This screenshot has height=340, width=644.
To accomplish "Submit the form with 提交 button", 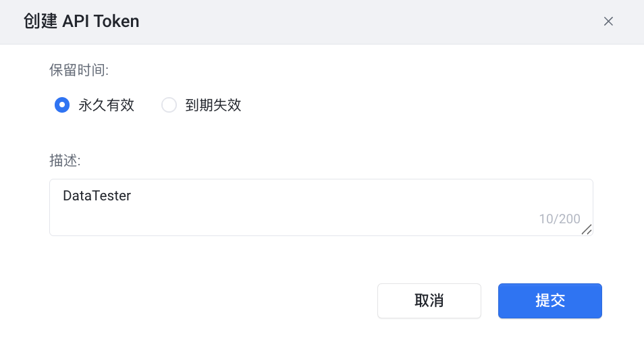I will pyautogui.click(x=549, y=300).
